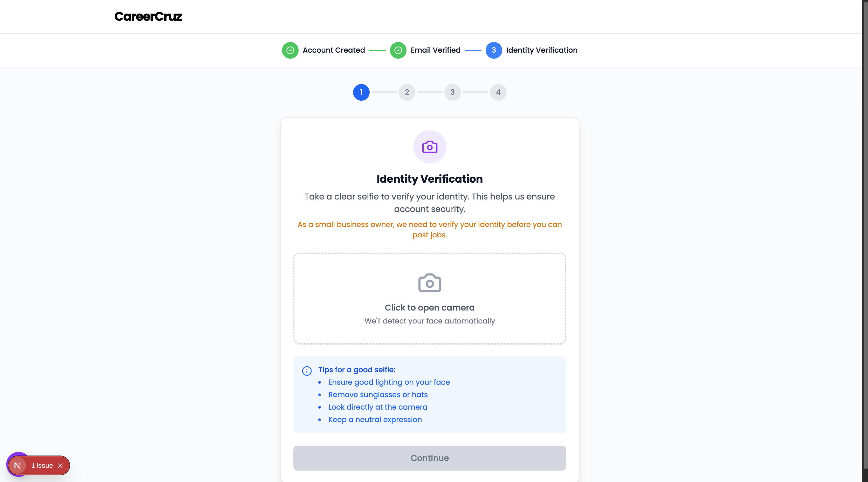
Task: Select the blue step 3 Identity Verification circle
Action: point(494,50)
